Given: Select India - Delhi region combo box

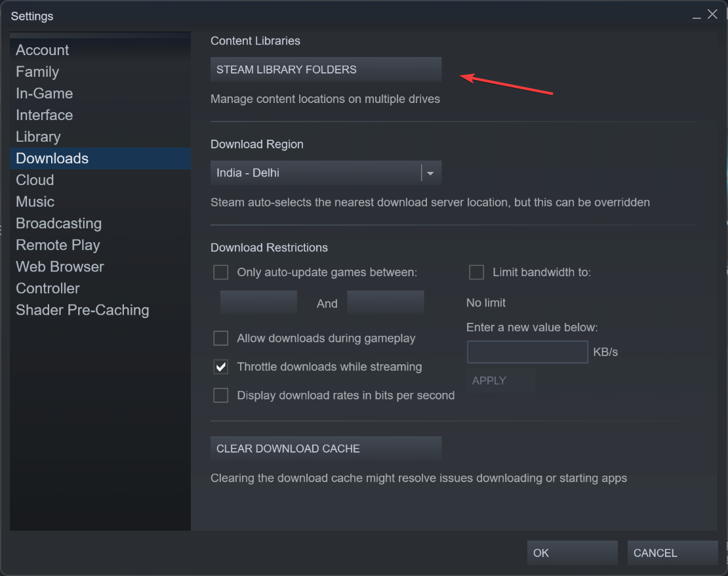Looking at the screenshot, I should [325, 173].
